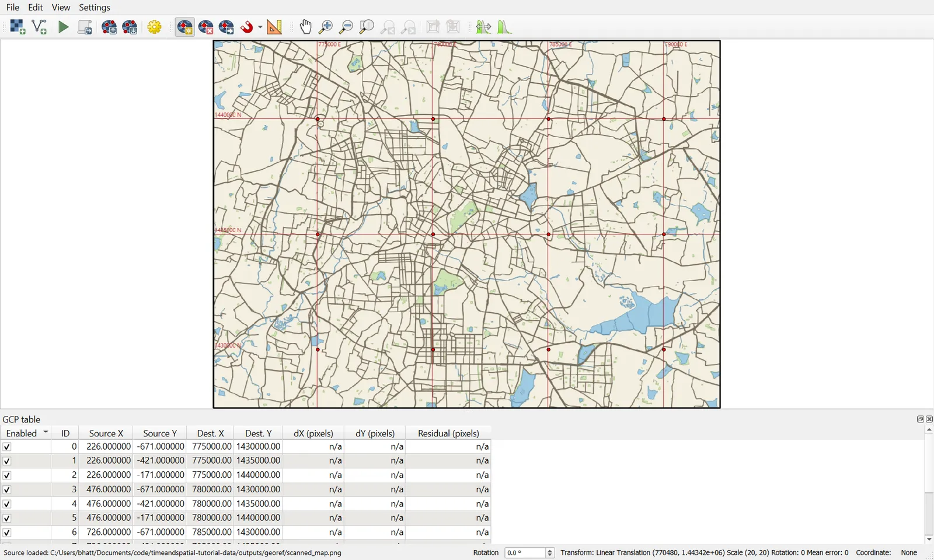This screenshot has width=934, height=560.
Task: Open the View menu
Action: [61, 7]
